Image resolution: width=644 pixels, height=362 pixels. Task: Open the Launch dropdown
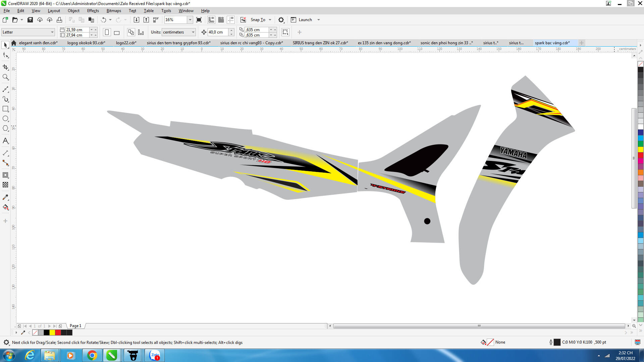(319, 20)
